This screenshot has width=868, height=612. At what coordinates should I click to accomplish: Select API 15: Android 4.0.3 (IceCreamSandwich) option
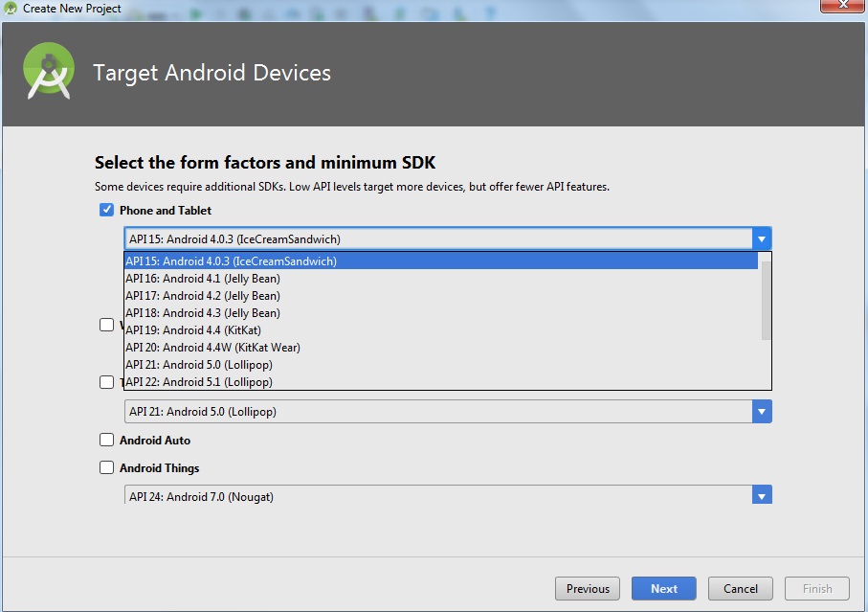coord(440,261)
